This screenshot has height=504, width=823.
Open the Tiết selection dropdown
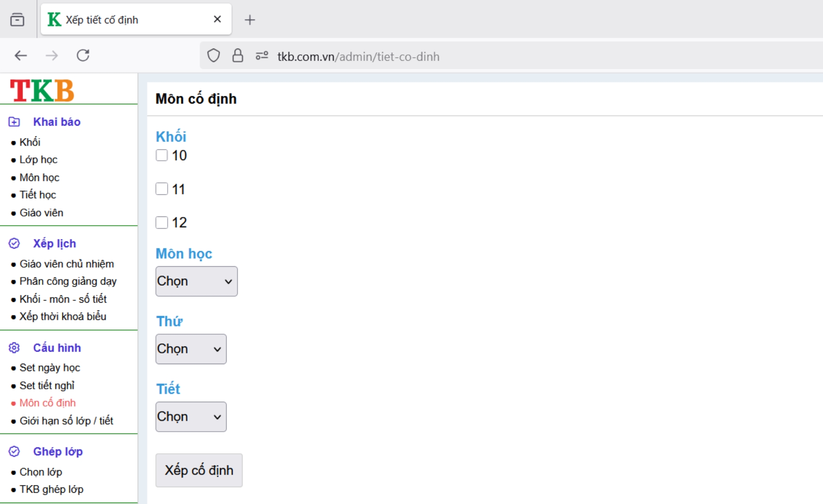191,417
